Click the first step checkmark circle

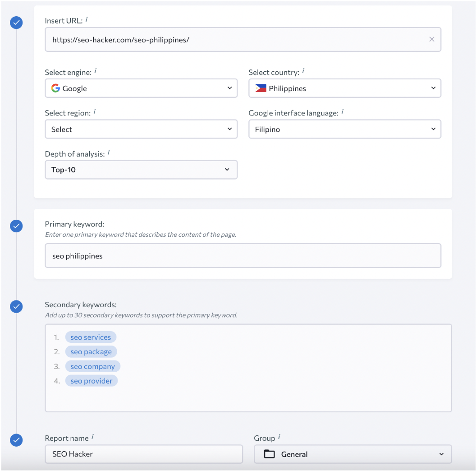point(16,23)
